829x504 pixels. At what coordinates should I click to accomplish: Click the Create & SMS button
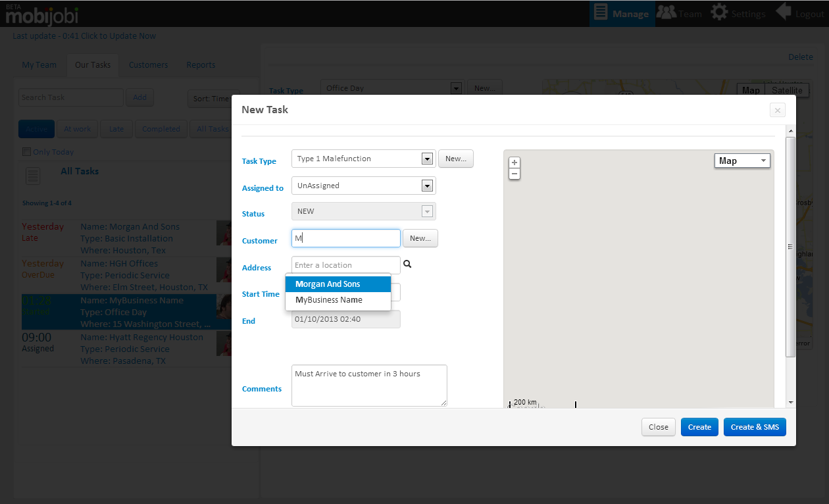[754, 427]
